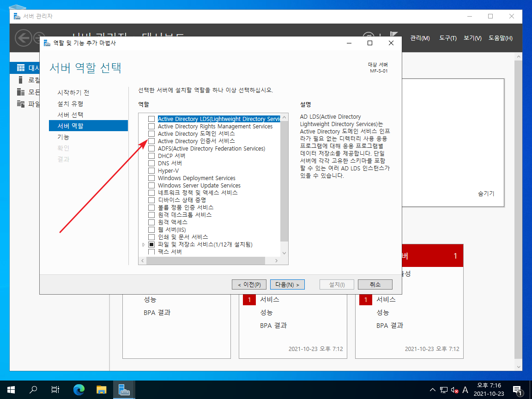Click role list horizontal scroll-left arrow
The width and height of the screenshot is (532, 399).
(x=143, y=260)
